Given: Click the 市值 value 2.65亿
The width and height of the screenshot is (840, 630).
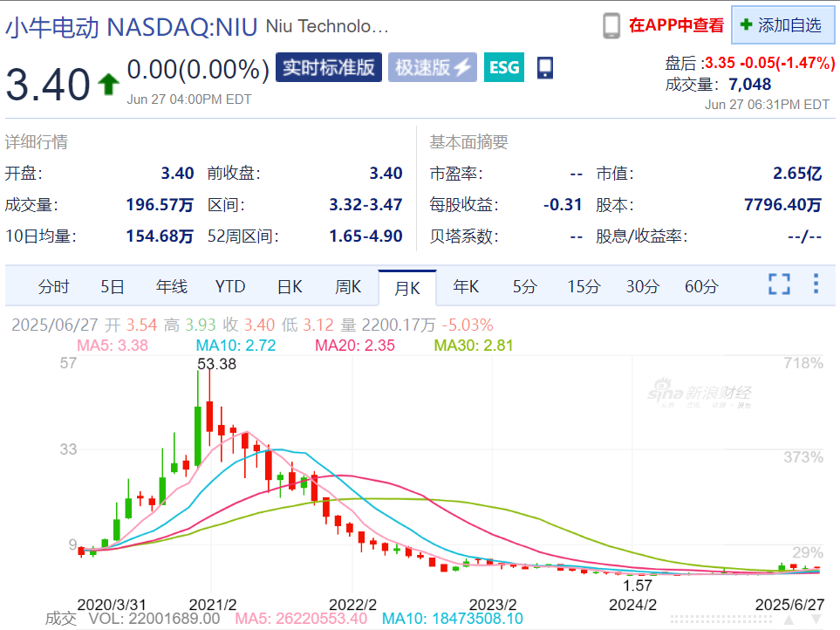Looking at the screenshot, I should point(797,173).
